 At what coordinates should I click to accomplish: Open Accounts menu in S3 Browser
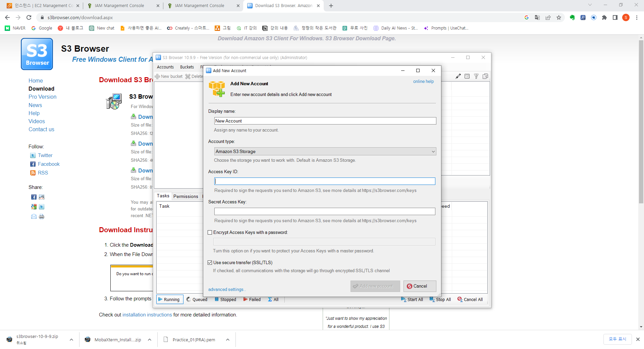[165, 67]
